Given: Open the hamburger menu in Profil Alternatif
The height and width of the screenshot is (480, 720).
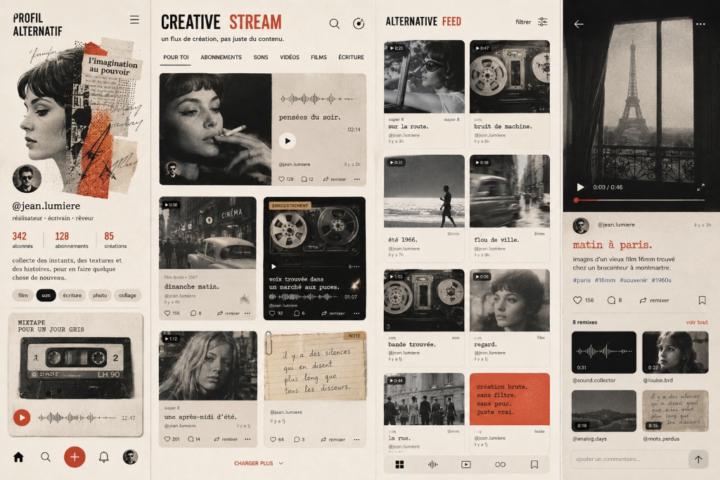Looking at the screenshot, I should [x=134, y=20].
